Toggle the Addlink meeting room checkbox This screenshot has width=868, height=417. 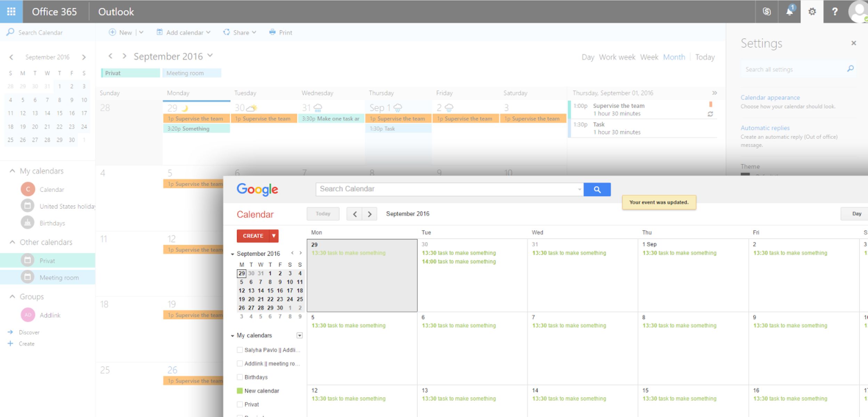239,363
